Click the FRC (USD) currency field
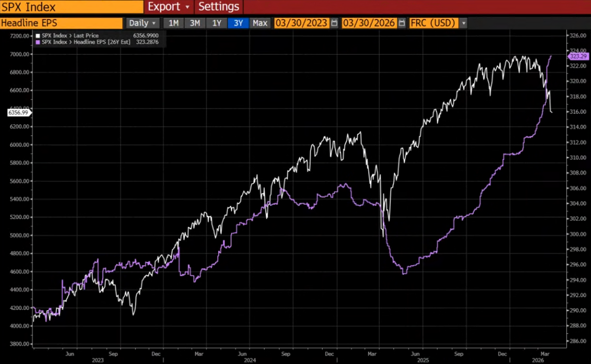591x364 pixels. [433, 23]
